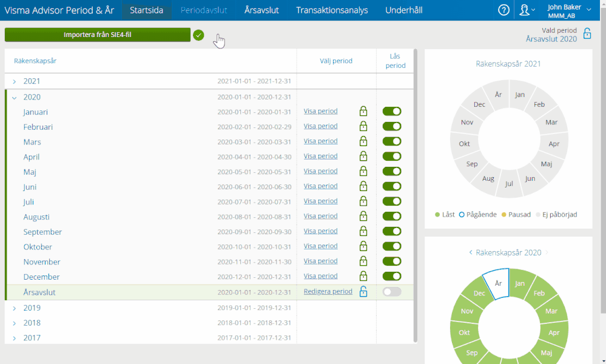Switch to the Årsavslut tab
This screenshot has width=606, height=364.
point(261,10)
